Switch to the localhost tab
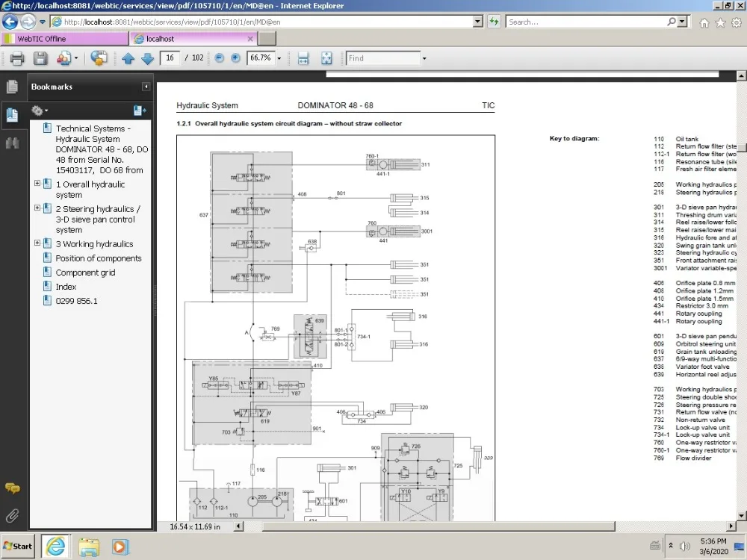This screenshot has height=560, width=747. pos(193,39)
